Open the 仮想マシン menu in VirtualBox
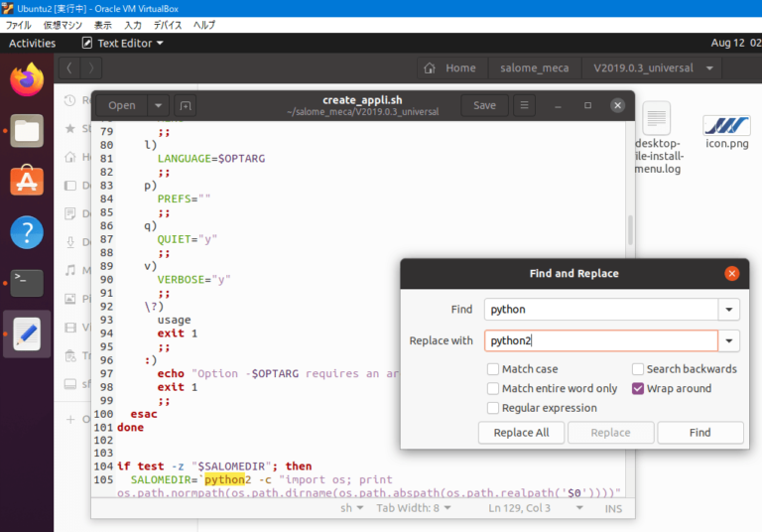Image resolution: width=762 pixels, height=532 pixels. click(63, 25)
